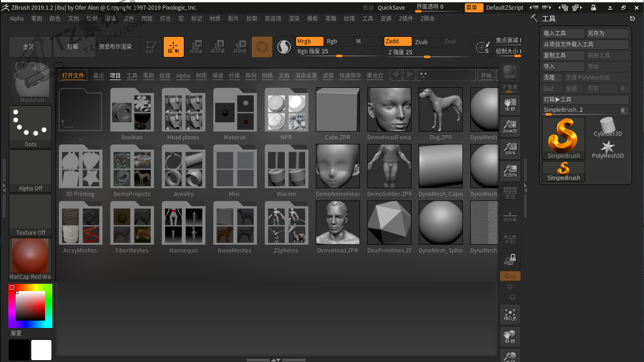Choose the Cylinder3D tool icon
The height and width of the screenshot is (362, 644).
(608, 127)
